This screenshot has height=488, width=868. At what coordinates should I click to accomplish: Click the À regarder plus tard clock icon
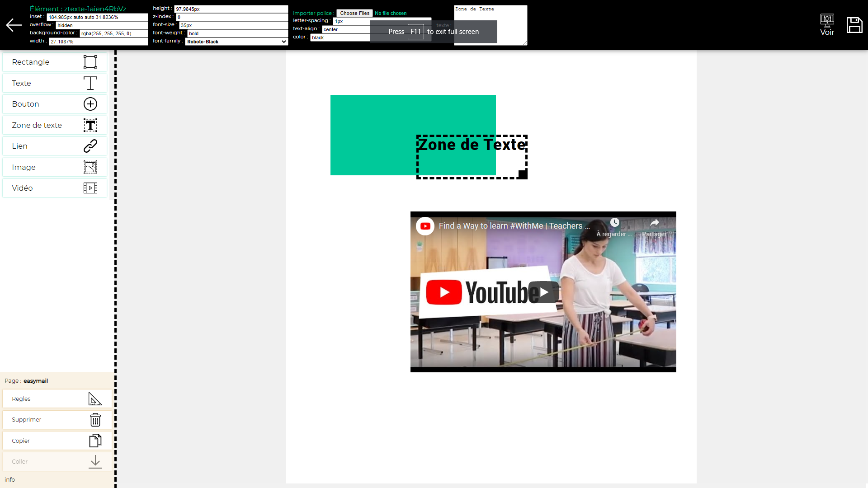(614, 222)
